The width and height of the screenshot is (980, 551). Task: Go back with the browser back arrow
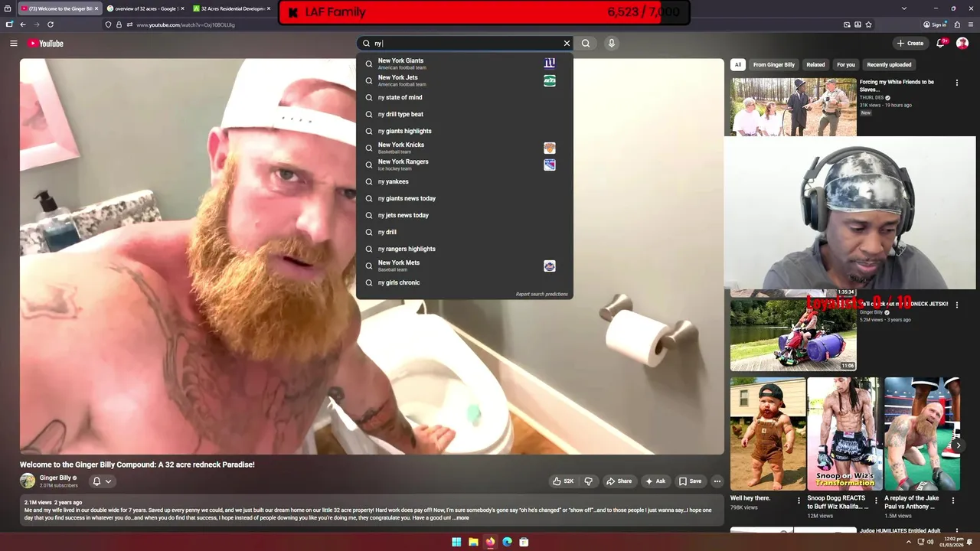(23, 24)
